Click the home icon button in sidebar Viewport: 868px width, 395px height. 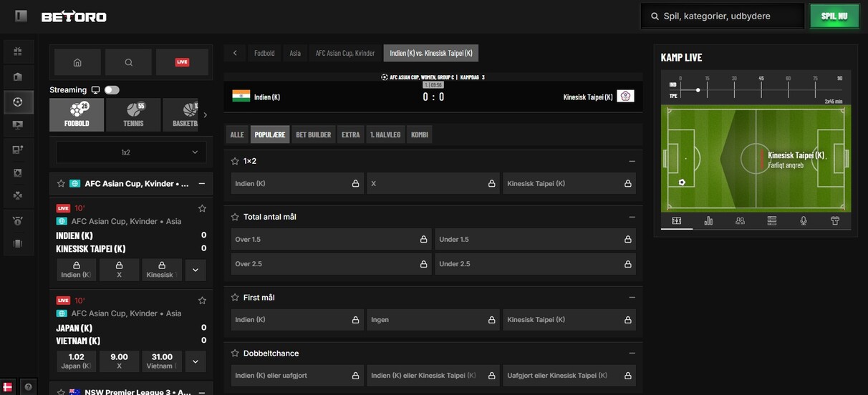pyautogui.click(x=77, y=62)
